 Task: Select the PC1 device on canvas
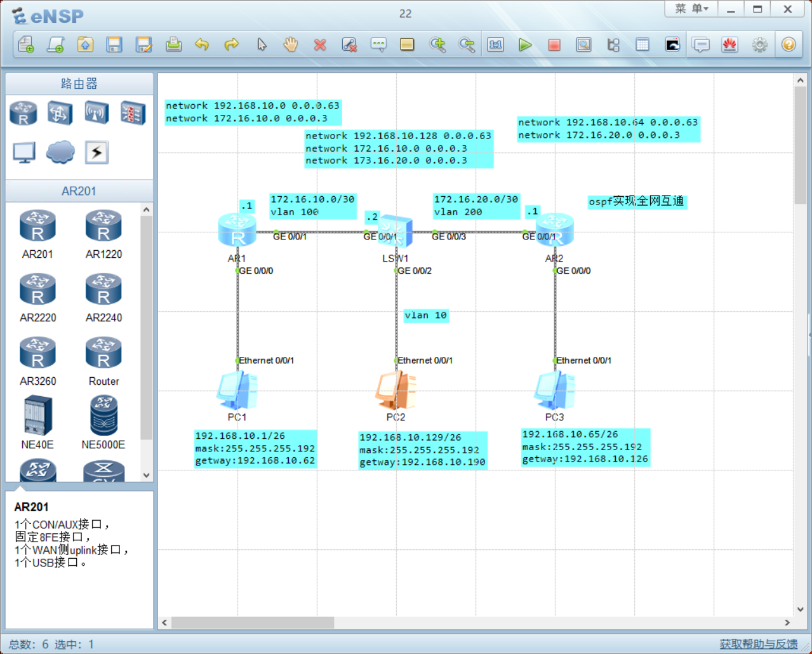[237, 390]
